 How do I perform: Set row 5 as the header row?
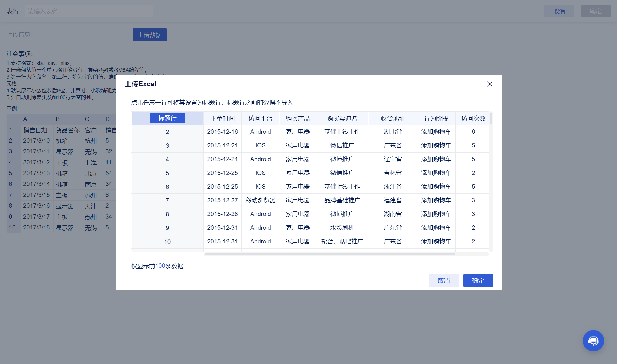tap(167, 173)
